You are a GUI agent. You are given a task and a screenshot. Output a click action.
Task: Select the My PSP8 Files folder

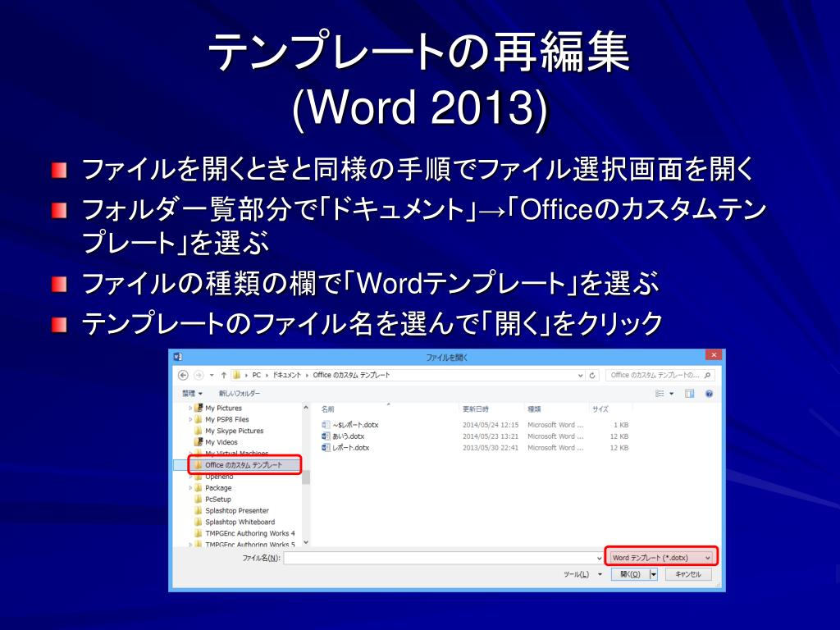(227, 419)
